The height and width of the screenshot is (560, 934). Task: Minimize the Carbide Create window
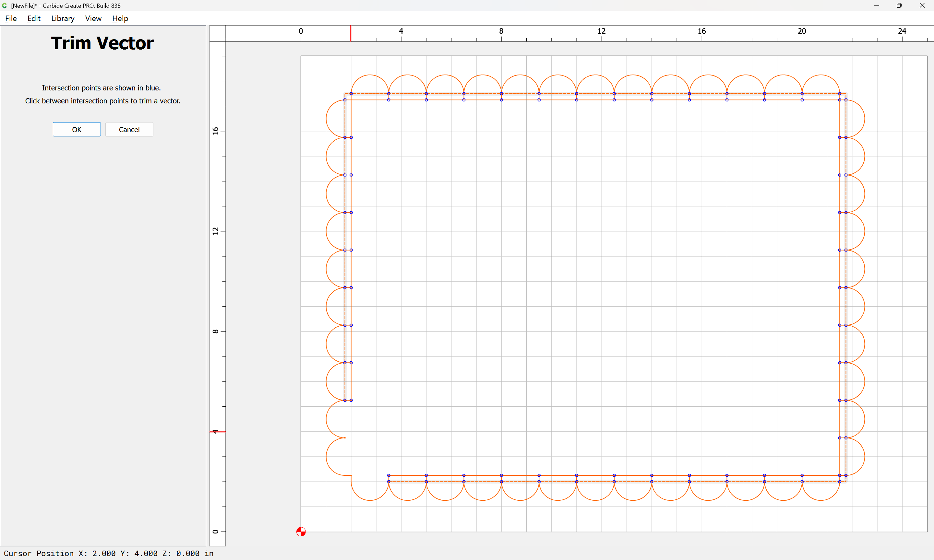tap(877, 6)
